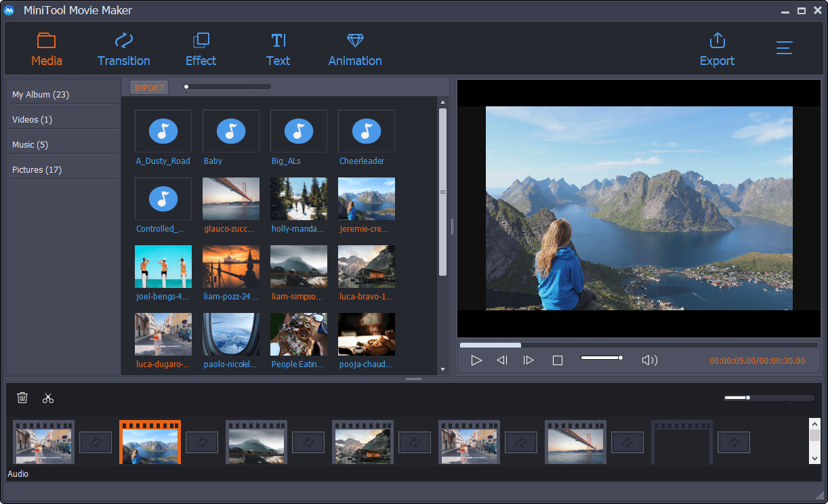Viewport: 828px width, 504px height.
Task: Mute audio via the speaker icon
Action: (648, 360)
